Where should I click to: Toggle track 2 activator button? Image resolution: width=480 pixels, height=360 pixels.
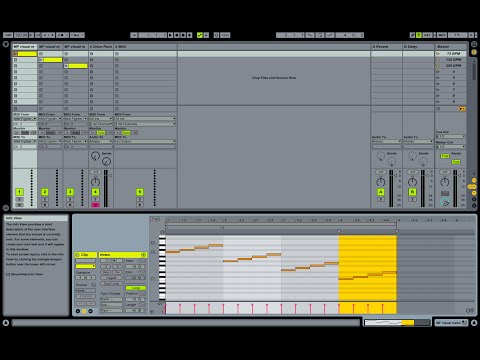tap(45, 192)
